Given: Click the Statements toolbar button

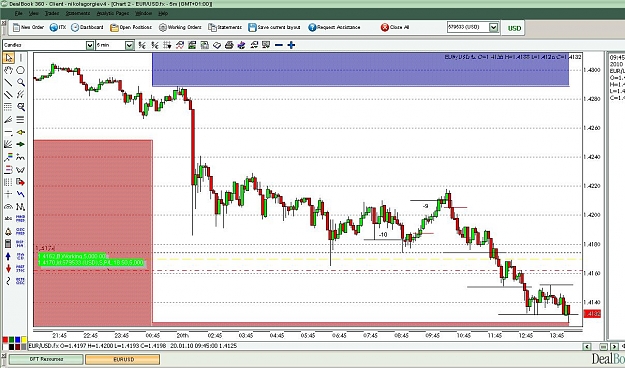Looking at the screenshot, I should [x=225, y=27].
